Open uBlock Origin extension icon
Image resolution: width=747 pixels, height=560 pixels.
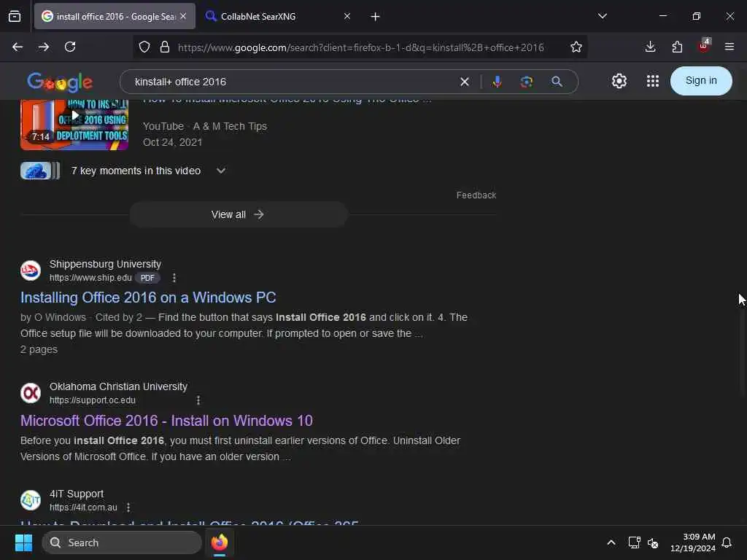pos(704,46)
